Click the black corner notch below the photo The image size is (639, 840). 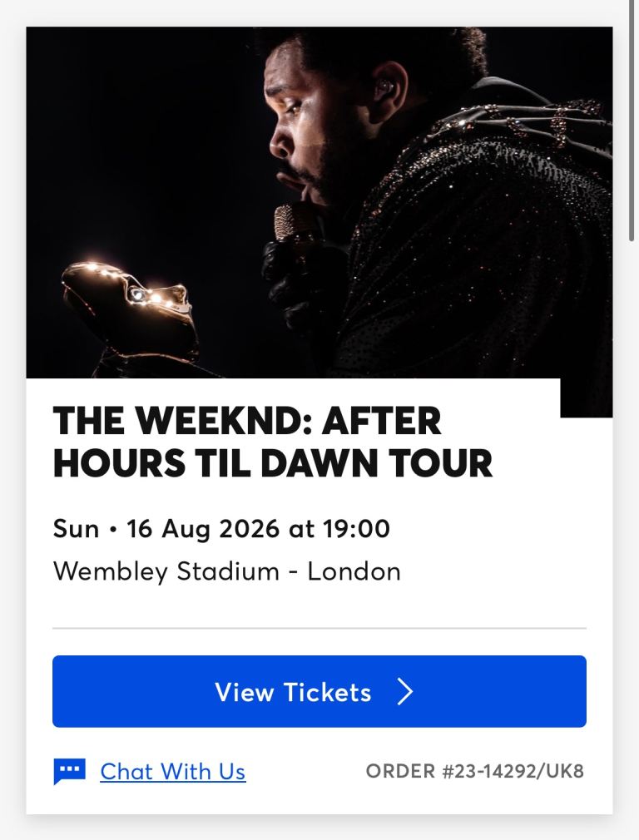[x=586, y=398]
